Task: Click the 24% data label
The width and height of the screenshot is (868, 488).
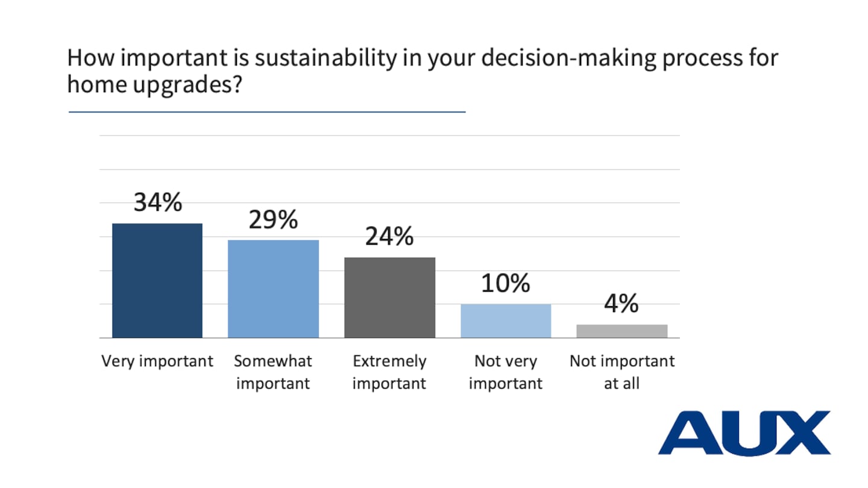Action: click(389, 237)
